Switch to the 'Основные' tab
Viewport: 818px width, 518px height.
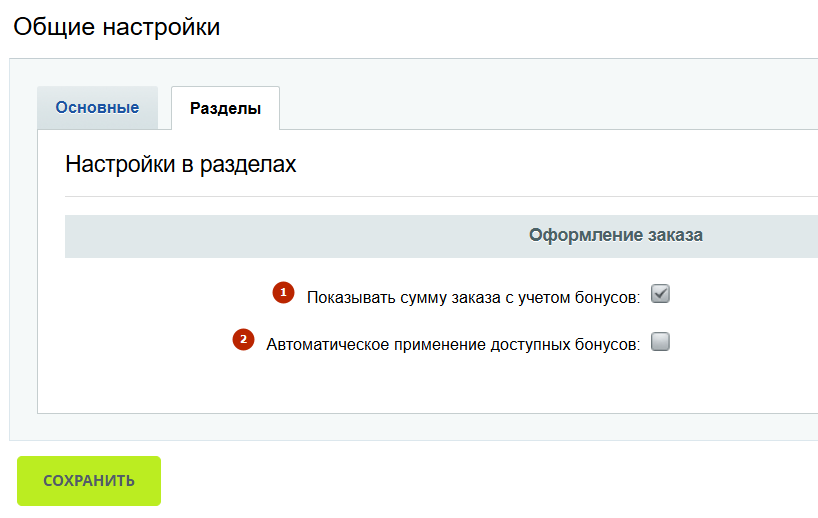[x=97, y=108]
